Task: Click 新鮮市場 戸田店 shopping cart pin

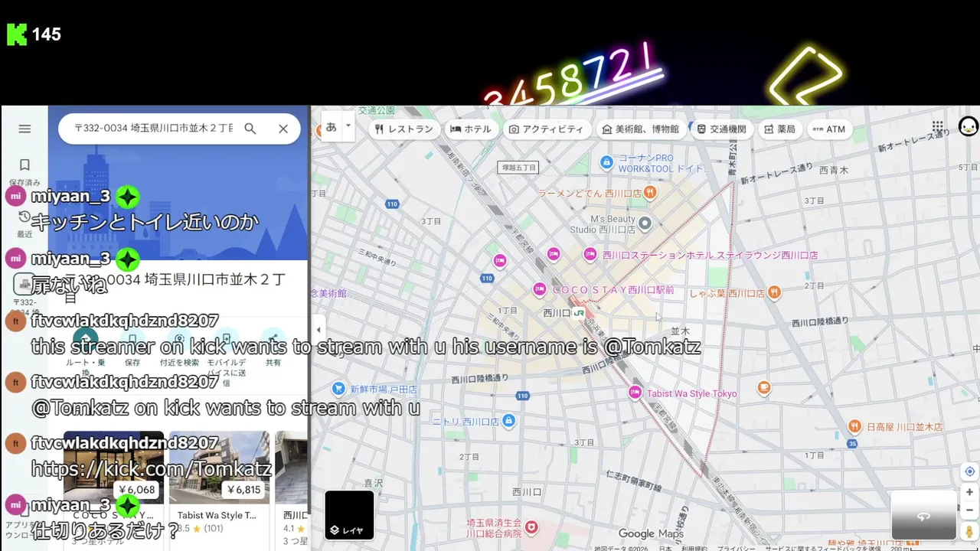Action: tap(338, 389)
